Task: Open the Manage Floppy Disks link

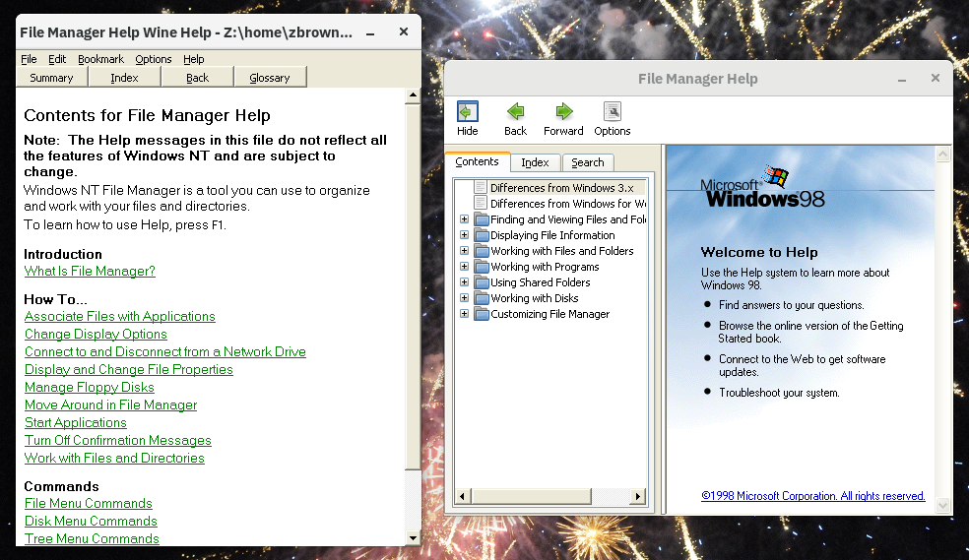Action: tap(90, 387)
